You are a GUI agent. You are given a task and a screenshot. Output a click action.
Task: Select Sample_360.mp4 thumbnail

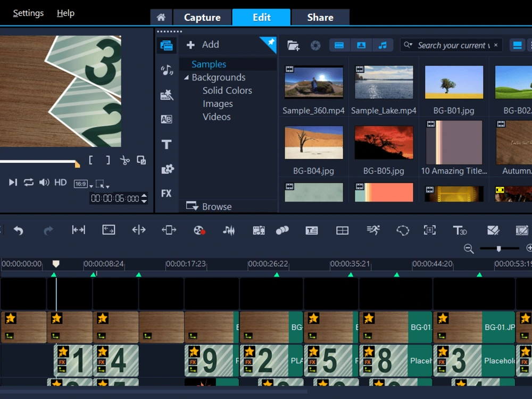tap(313, 82)
